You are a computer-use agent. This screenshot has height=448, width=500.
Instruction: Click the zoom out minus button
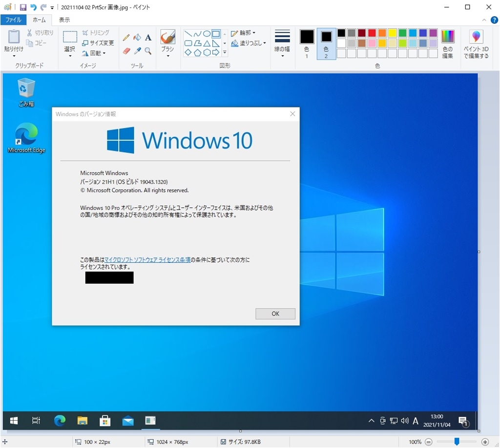click(429, 442)
